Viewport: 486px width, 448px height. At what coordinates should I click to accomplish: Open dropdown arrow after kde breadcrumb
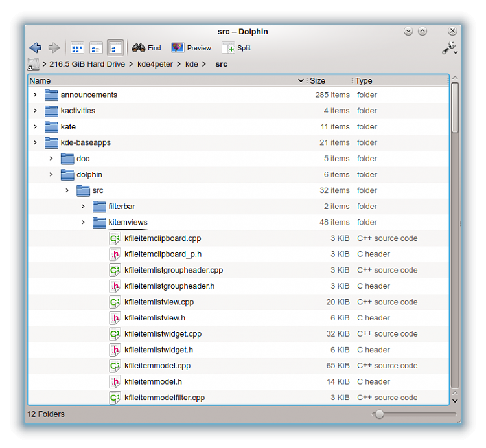pyautogui.click(x=203, y=64)
